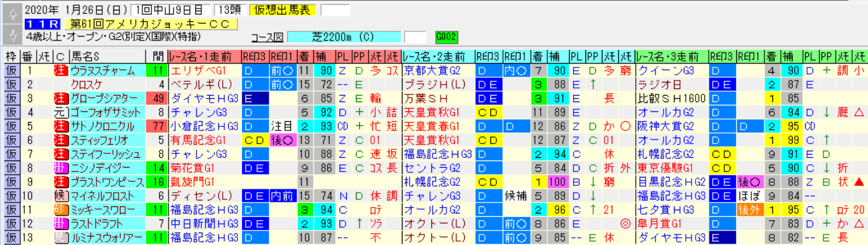Click the 注 mark beside ステイフーリッシュ
The width and height of the screenshot is (868, 245).
(62, 154)
